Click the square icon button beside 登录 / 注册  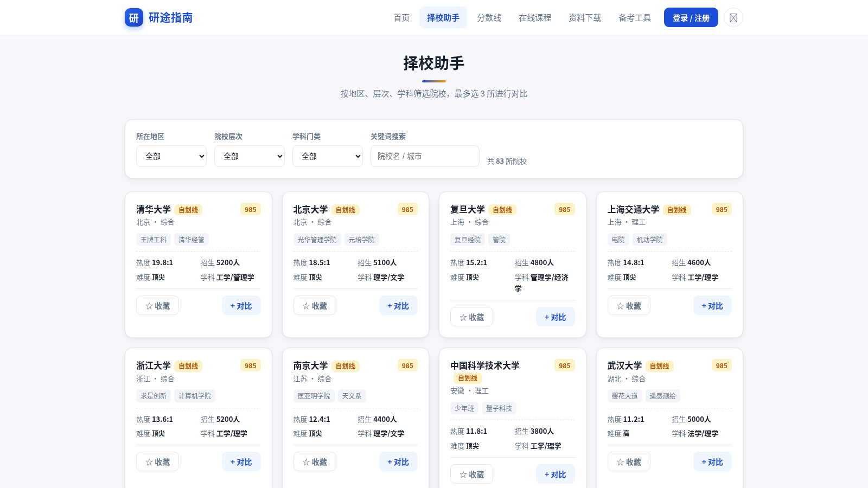733,17
